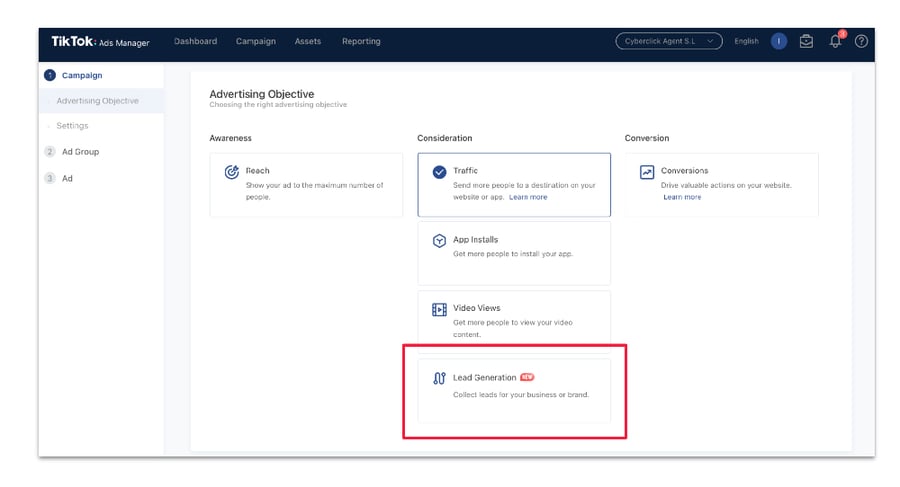Click 'Collect leads for your business' description
This screenshot has height=487, width=900.
(x=521, y=395)
